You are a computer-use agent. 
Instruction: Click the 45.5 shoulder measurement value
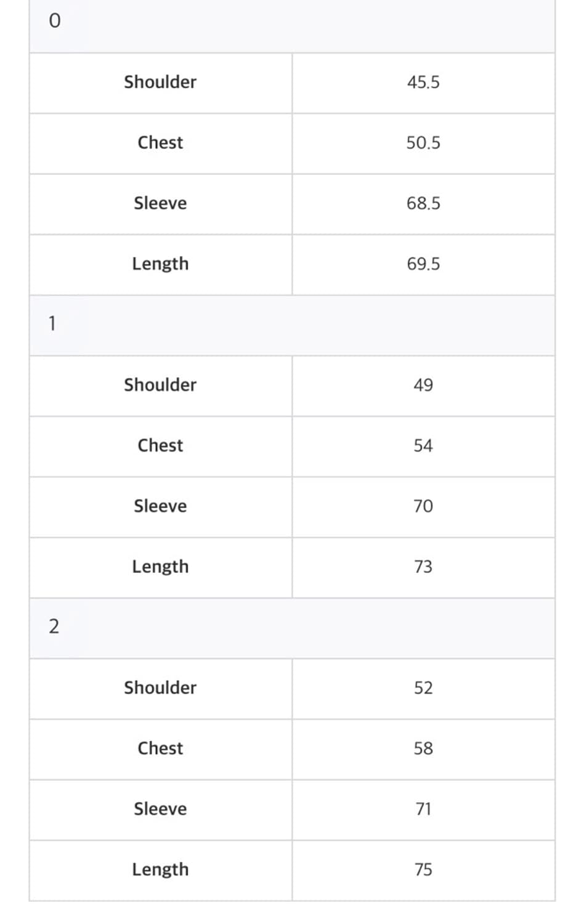tap(423, 83)
